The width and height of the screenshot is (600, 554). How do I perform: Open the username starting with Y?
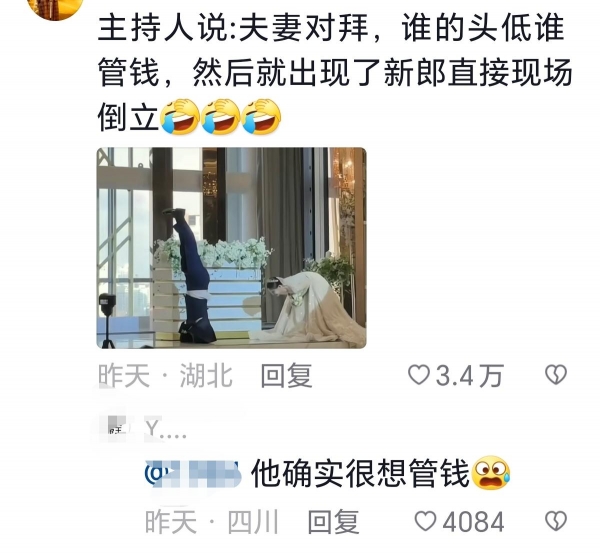tap(166, 429)
